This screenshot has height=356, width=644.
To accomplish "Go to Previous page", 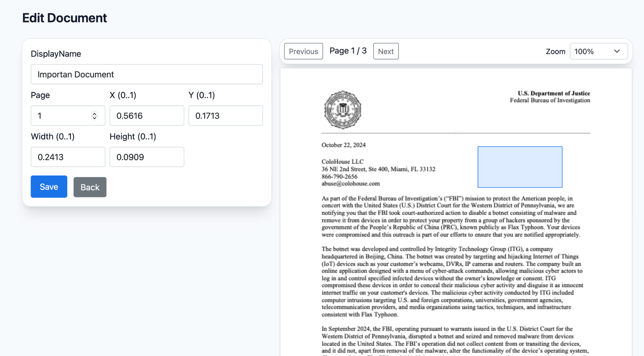I will (303, 51).
